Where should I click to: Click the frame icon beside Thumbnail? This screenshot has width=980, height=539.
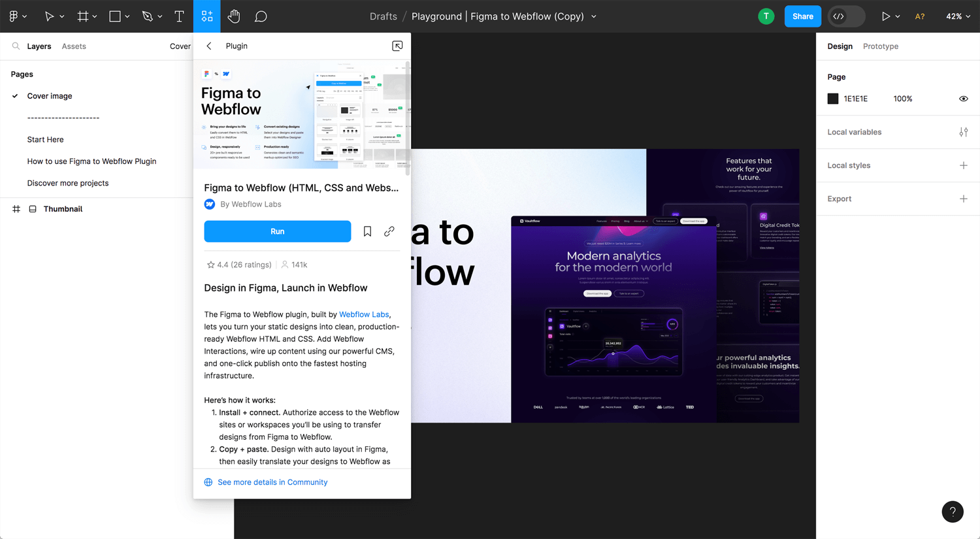click(x=33, y=209)
